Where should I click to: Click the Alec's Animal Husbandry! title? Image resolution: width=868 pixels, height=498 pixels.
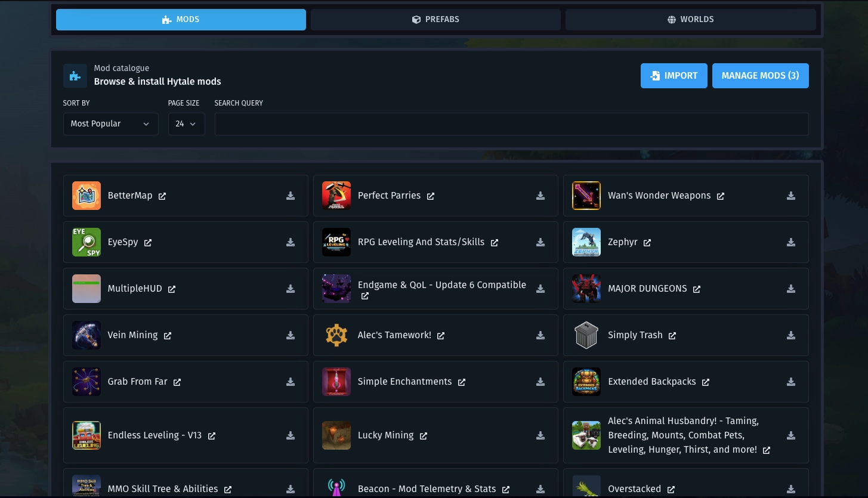tap(683, 435)
